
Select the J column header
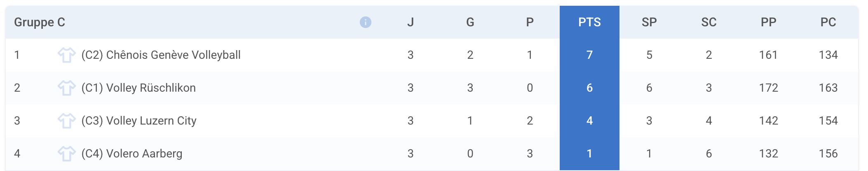coord(411,22)
